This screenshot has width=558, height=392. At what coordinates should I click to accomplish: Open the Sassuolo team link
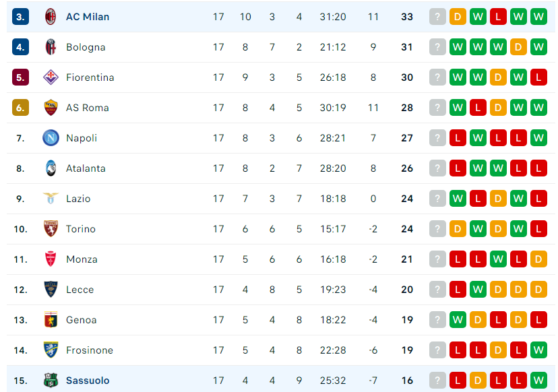click(x=88, y=381)
